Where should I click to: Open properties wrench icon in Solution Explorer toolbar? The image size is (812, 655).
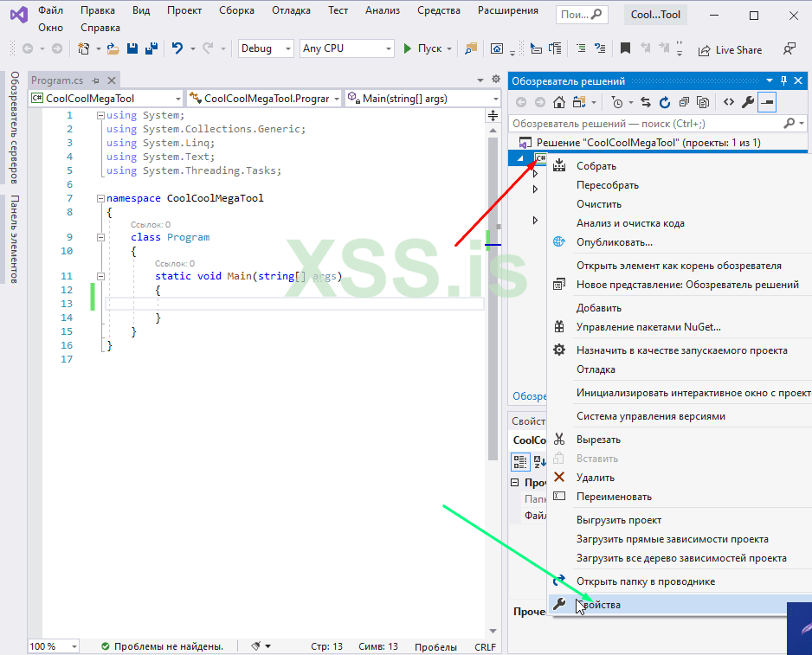[x=748, y=103]
